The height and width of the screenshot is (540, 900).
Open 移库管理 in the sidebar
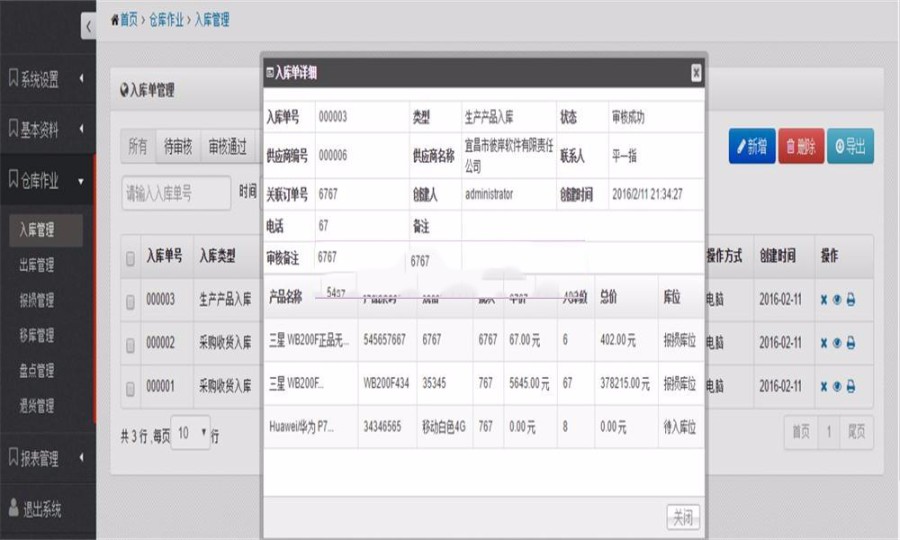coord(37,335)
